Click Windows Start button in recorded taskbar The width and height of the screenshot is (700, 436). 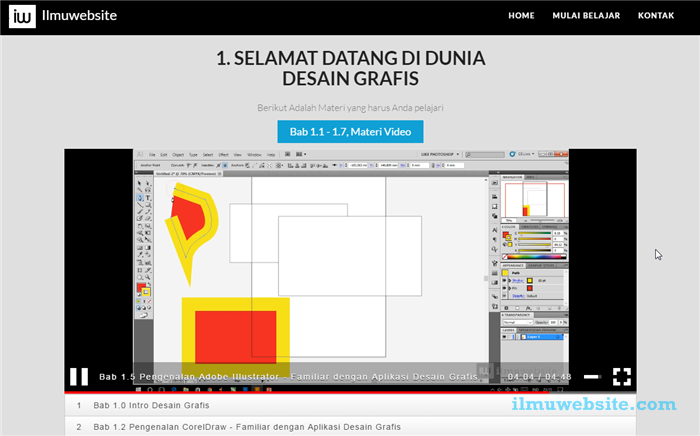click(x=138, y=390)
